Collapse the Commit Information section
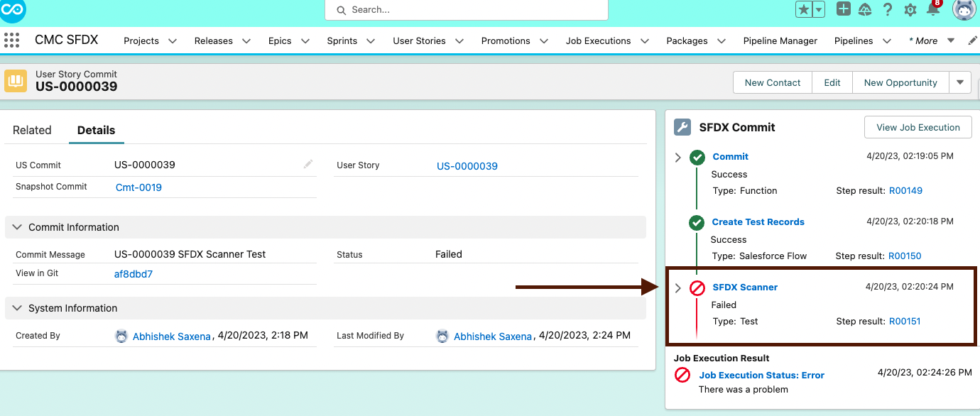The image size is (980, 416). [16, 227]
